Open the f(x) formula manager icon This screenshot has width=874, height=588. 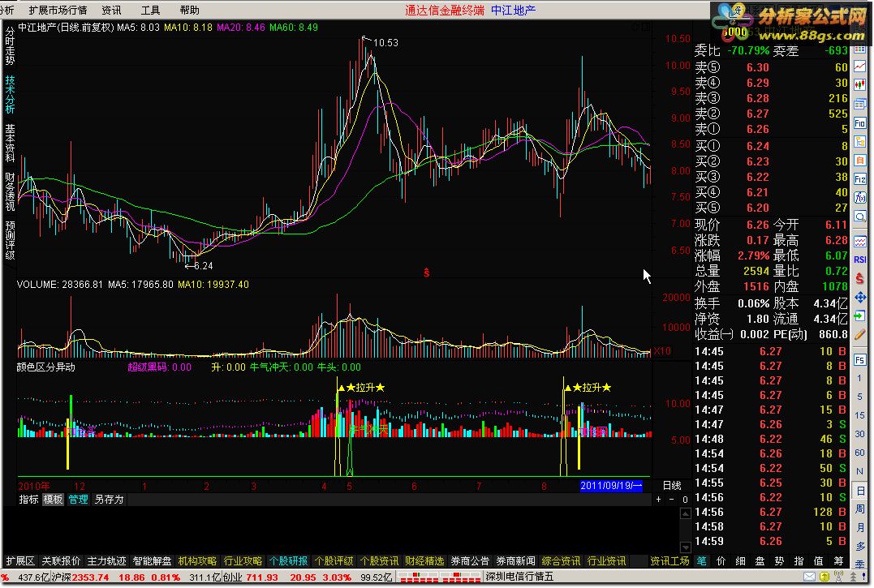coord(860,197)
